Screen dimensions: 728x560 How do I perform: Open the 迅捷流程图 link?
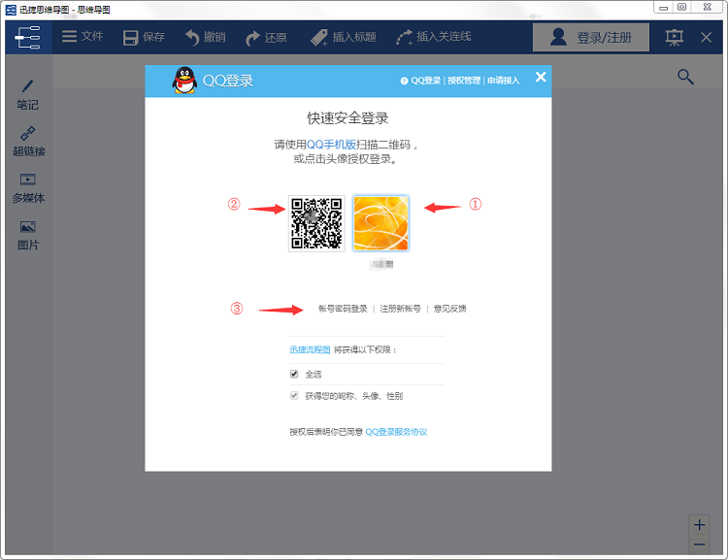click(x=310, y=349)
